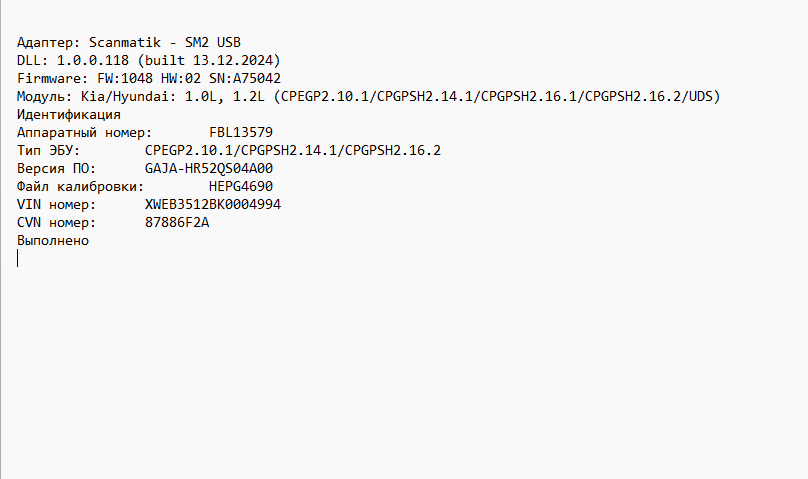Click the ECU type value CPEGP2.10.1/CPGPSH2.14.1/CPGPSH2.16.2
The height and width of the screenshot is (479, 808).
click(293, 151)
